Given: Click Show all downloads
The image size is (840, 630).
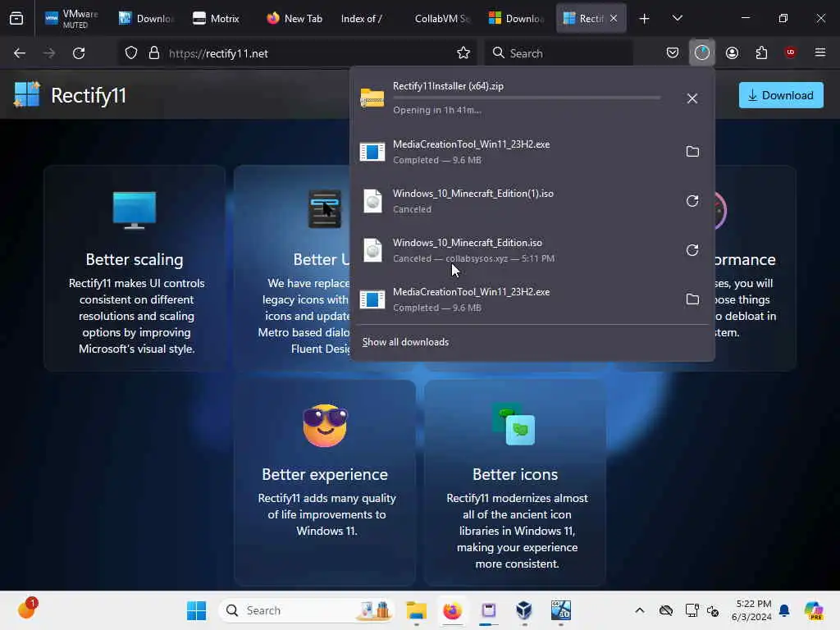Looking at the screenshot, I should click(x=405, y=342).
